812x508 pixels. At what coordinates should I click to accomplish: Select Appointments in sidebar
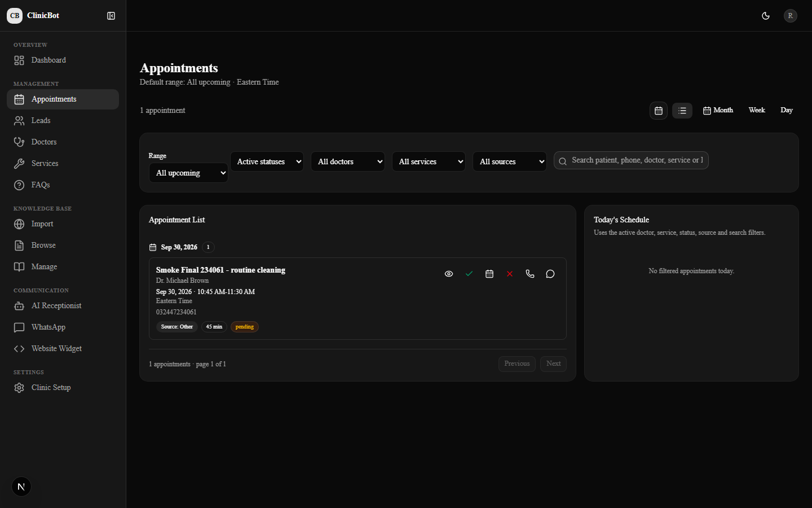pyautogui.click(x=63, y=99)
